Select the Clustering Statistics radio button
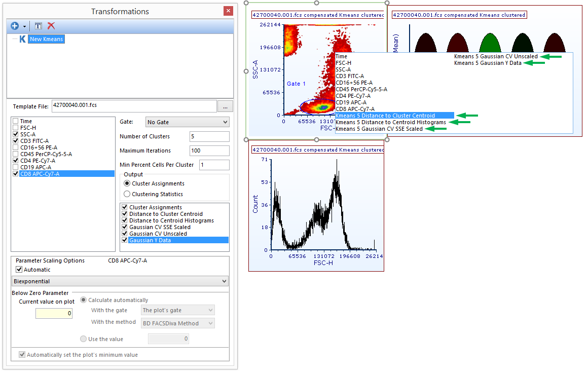 point(127,194)
